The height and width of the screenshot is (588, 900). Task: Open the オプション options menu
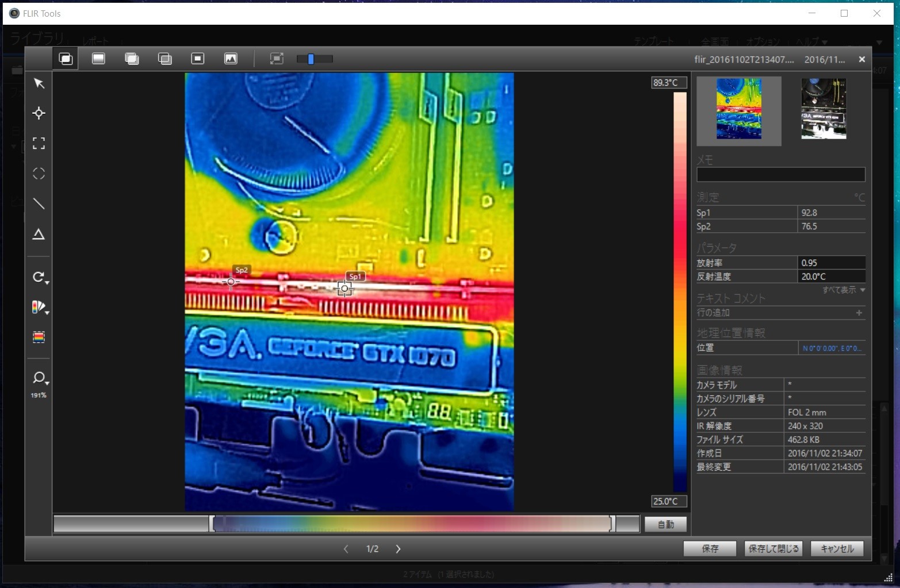coord(763,41)
